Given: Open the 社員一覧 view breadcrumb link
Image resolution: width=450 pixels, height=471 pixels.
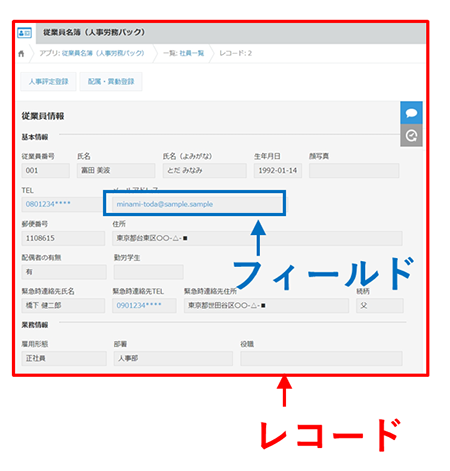Looking at the screenshot, I should [192, 53].
